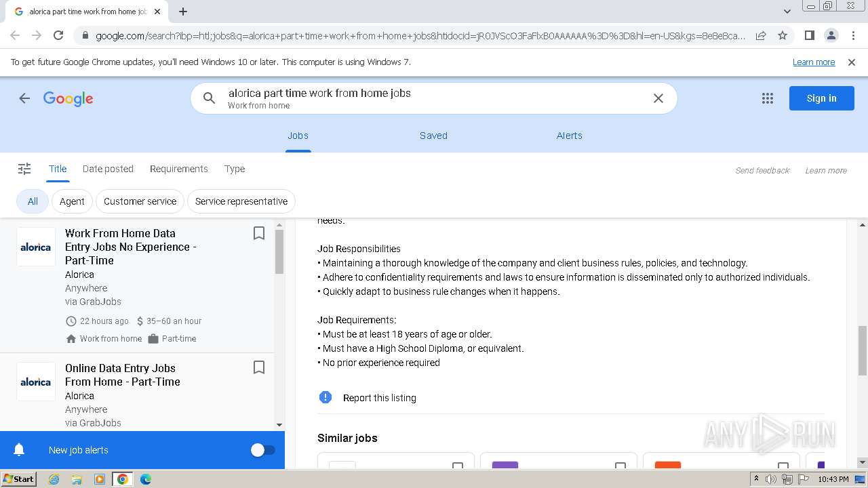Click the search magnifier icon
This screenshot has width=868, height=488.
[x=209, y=98]
